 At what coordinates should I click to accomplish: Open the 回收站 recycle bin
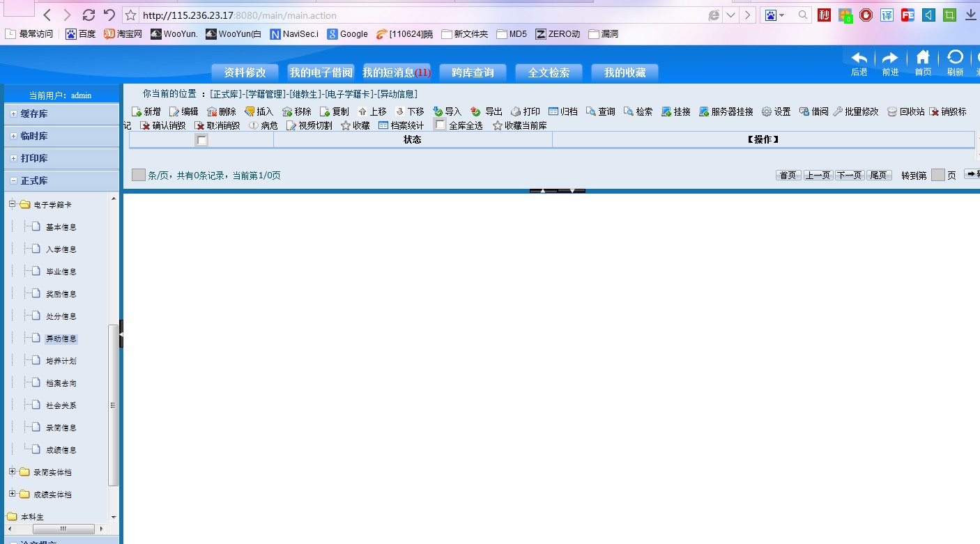point(892,111)
